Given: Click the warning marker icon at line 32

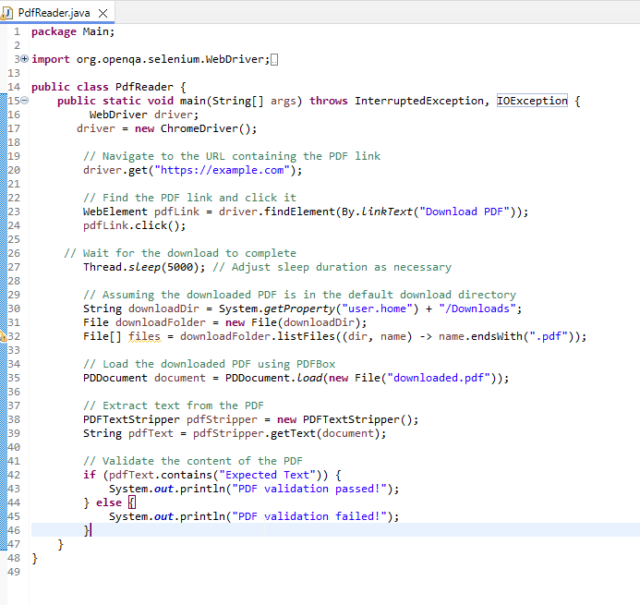Looking at the screenshot, I should [4, 337].
